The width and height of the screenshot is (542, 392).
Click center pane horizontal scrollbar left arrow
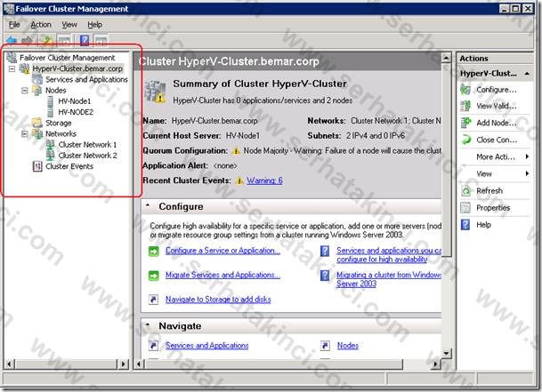pyautogui.click(x=139, y=364)
